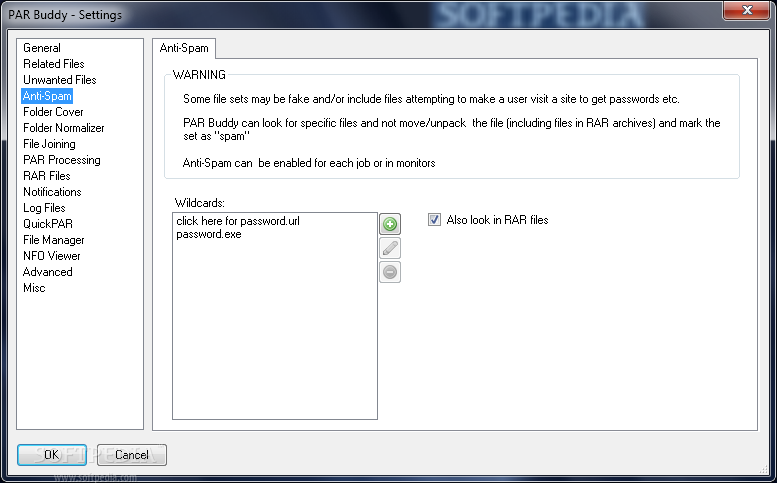Select RAR Files in sidebar list
The image size is (777, 483).
pyautogui.click(x=47, y=176)
